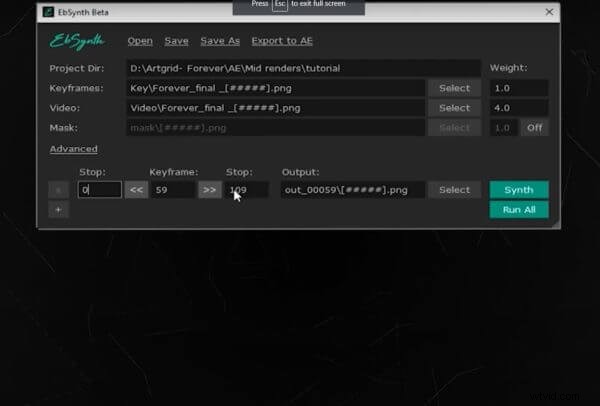Click the first Stop field showing 0
Image resolution: width=600 pixels, height=406 pixels.
pos(100,190)
